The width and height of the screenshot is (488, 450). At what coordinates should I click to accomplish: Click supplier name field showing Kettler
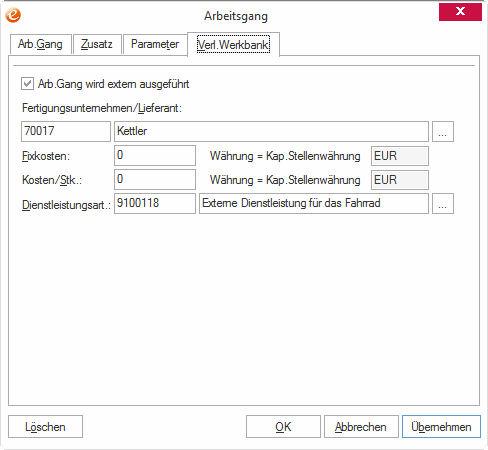point(271,131)
